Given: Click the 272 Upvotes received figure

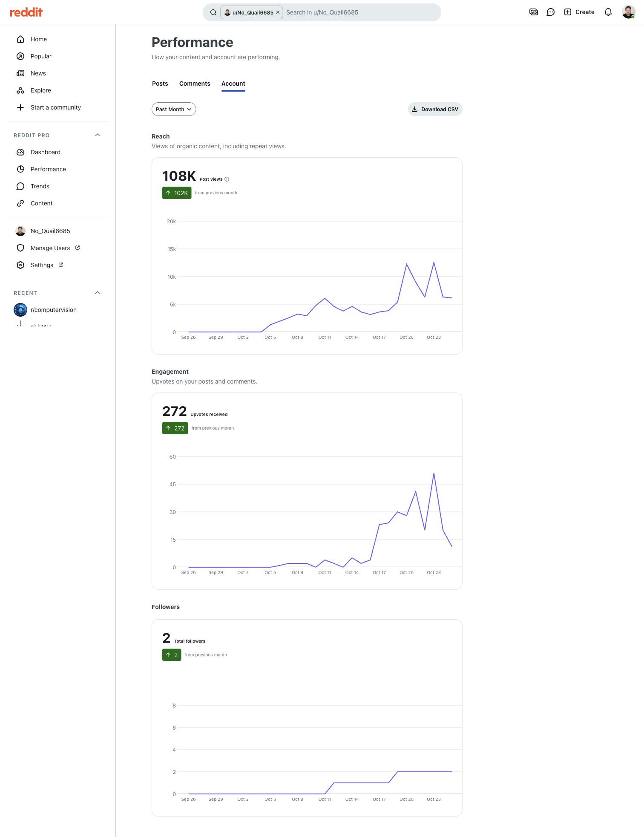Looking at the screenshot, I should pyautogui.click(x=175, y=411).
